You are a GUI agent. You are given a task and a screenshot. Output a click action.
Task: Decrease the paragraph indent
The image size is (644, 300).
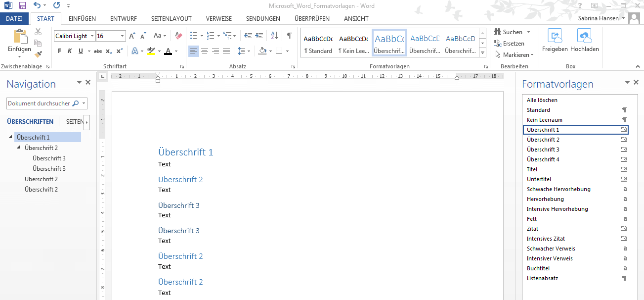tap(248, 36)
